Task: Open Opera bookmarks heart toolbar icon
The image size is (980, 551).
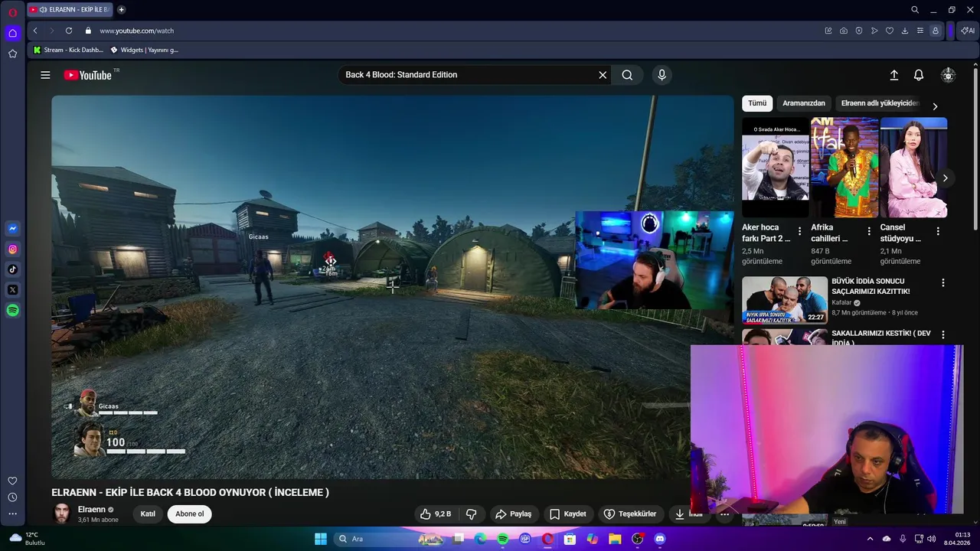Action: (x=890, y=31)
